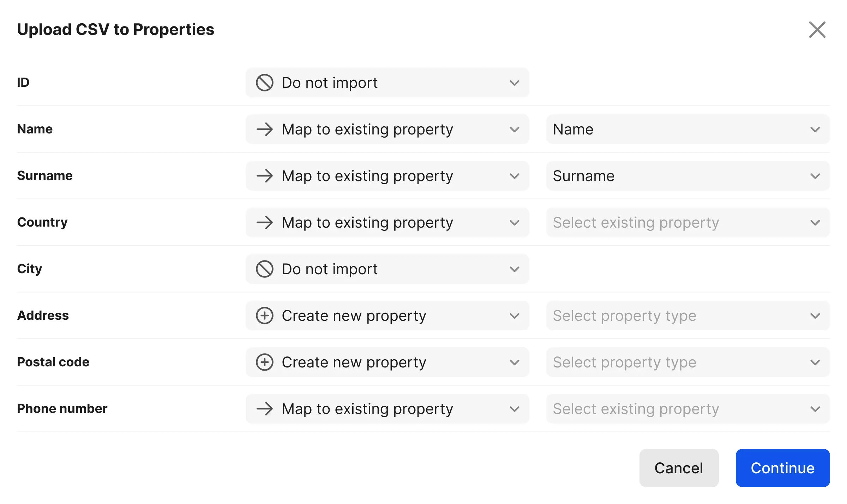Screen dimensions: 847x504
Task: Click the arrow icon in Surname row
Action: pos(264,176)
